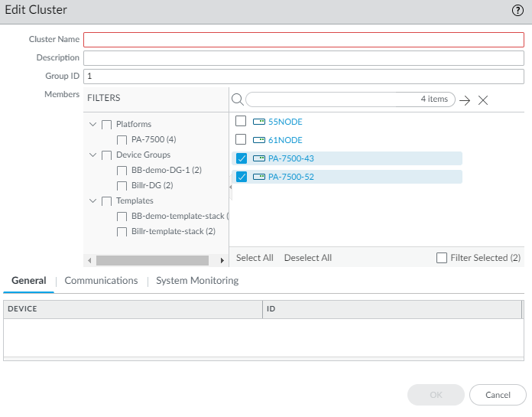Tick the Billr-DG (2) filter checkbox
This screenshot has height=417, width=532.
click(x=122, y=186)
